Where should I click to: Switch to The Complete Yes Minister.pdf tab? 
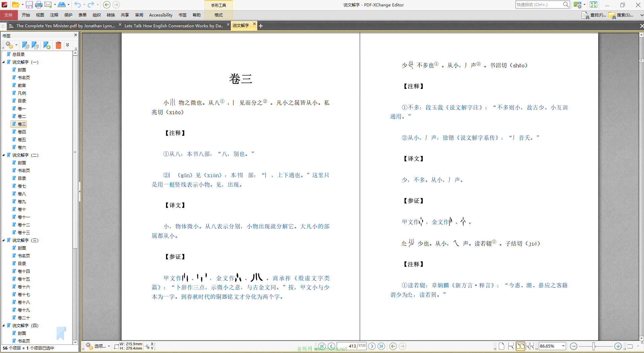pos(66,26)
